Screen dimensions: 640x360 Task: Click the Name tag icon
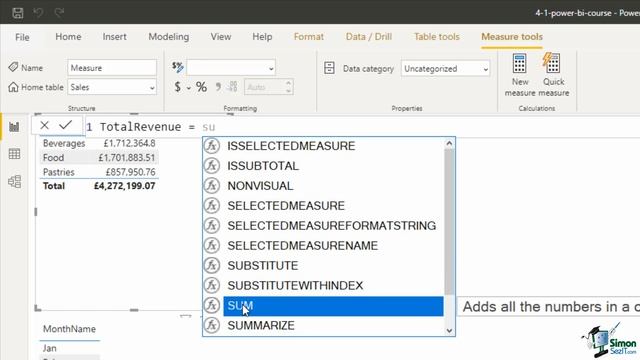(x=13, y=67)
